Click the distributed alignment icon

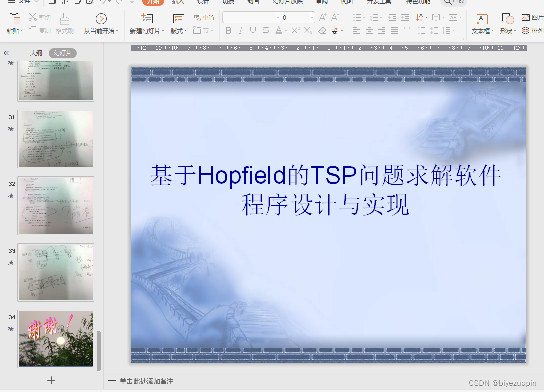[407, 31]
